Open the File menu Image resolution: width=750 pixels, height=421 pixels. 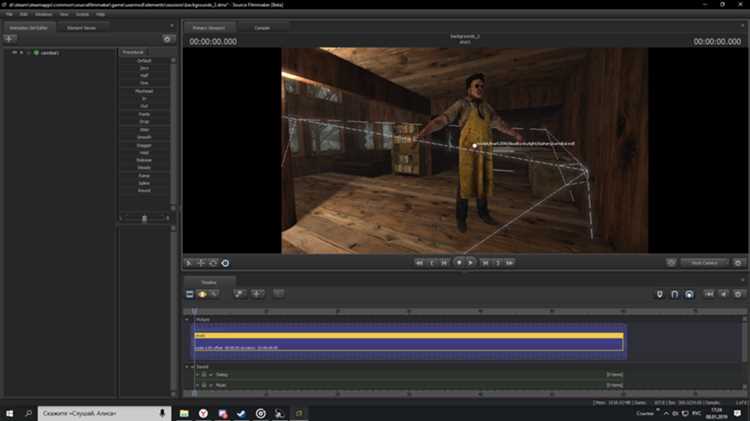point(9,14)
